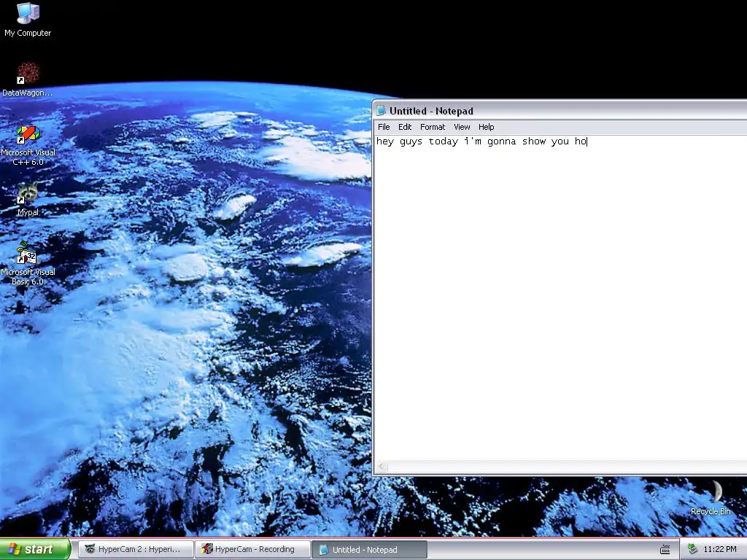
Task: Open the My Computer desktop icon
Action: [28, 19]
